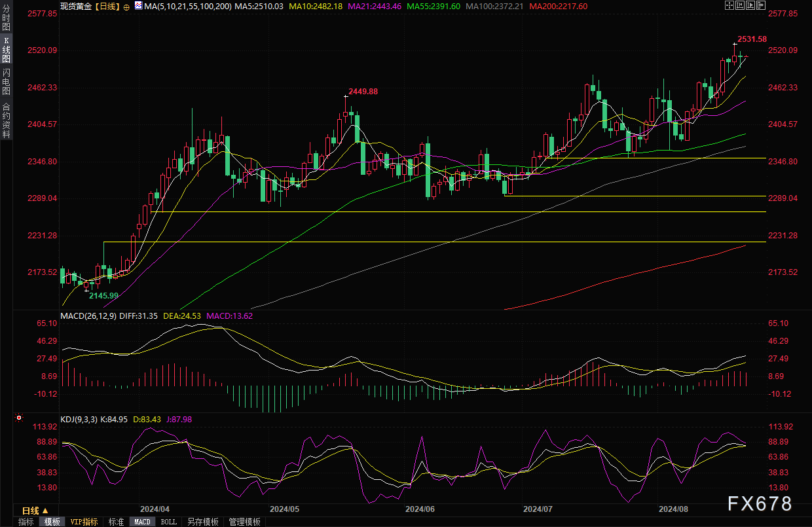Click the VIP指标 tab
This screenshot has height=527, width=812.
coord(84,522)
